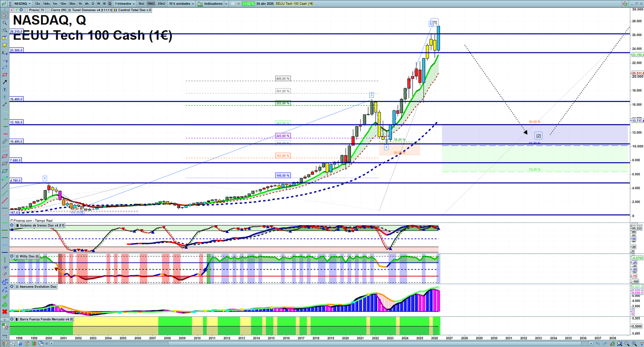The width and height of the screenshot is (644, 347).
Task: Click the zoom in magnifier in bottom bar
Action: click(634, 344)
